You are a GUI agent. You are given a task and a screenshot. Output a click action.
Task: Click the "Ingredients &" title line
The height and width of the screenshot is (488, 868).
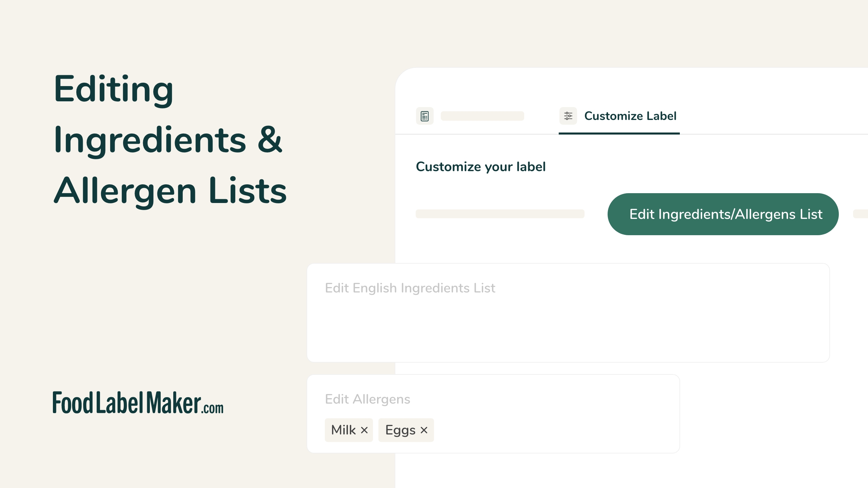pyautogui.click(x=168, y=140)
